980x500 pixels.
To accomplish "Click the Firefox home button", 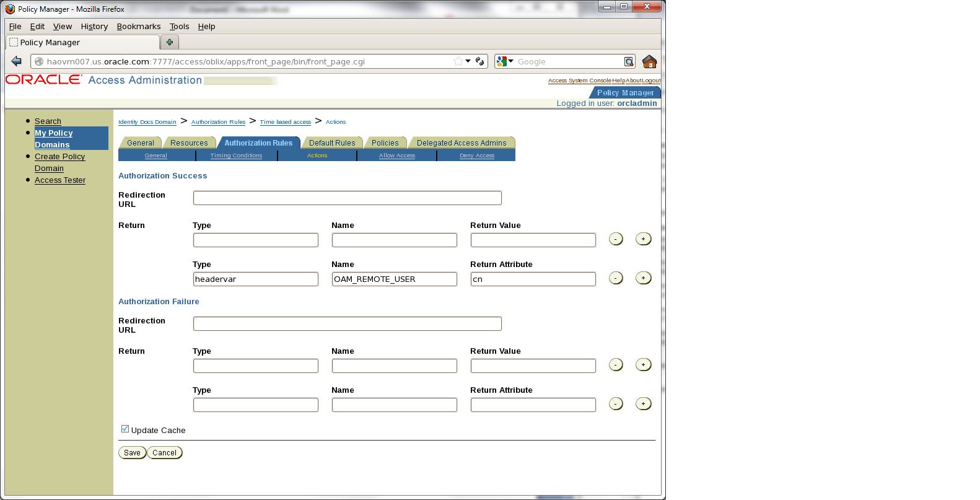I will pos(649,61).
